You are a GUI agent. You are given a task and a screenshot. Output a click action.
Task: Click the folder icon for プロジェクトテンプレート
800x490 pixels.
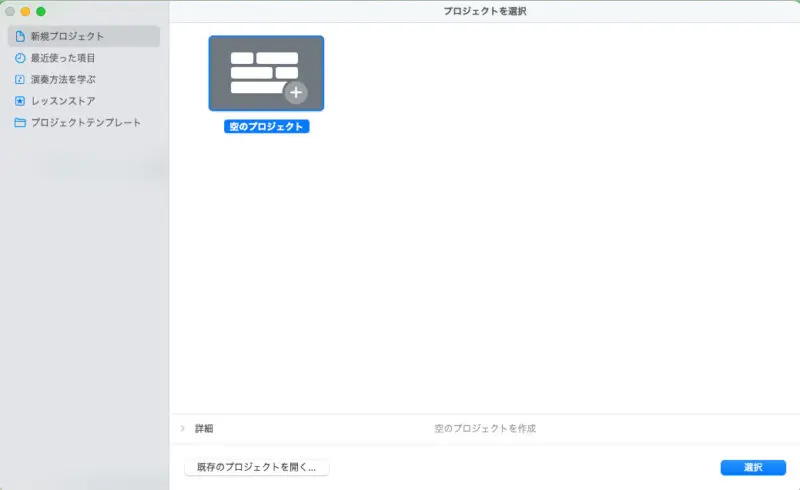click(20, 122)
